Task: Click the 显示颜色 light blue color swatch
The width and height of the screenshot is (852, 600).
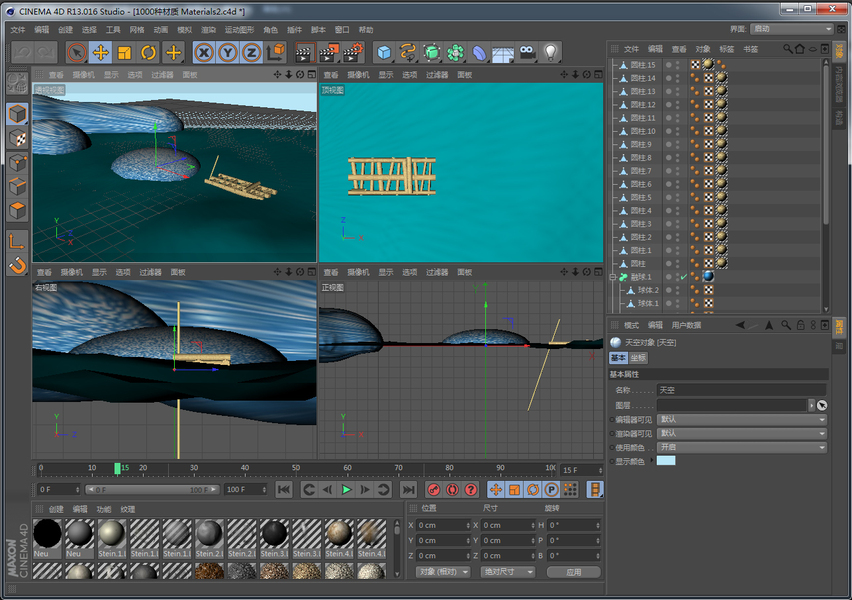Action: (666, 461)
